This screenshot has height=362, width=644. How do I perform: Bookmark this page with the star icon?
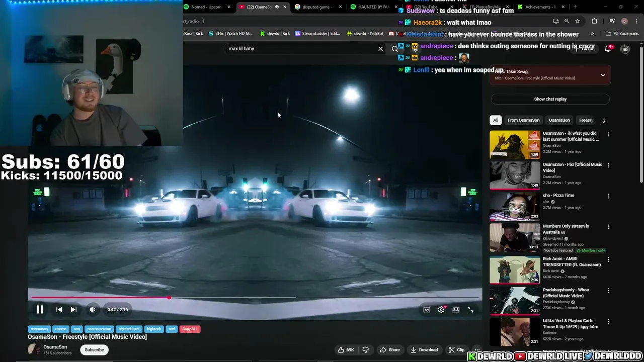(x=578, y=21)
